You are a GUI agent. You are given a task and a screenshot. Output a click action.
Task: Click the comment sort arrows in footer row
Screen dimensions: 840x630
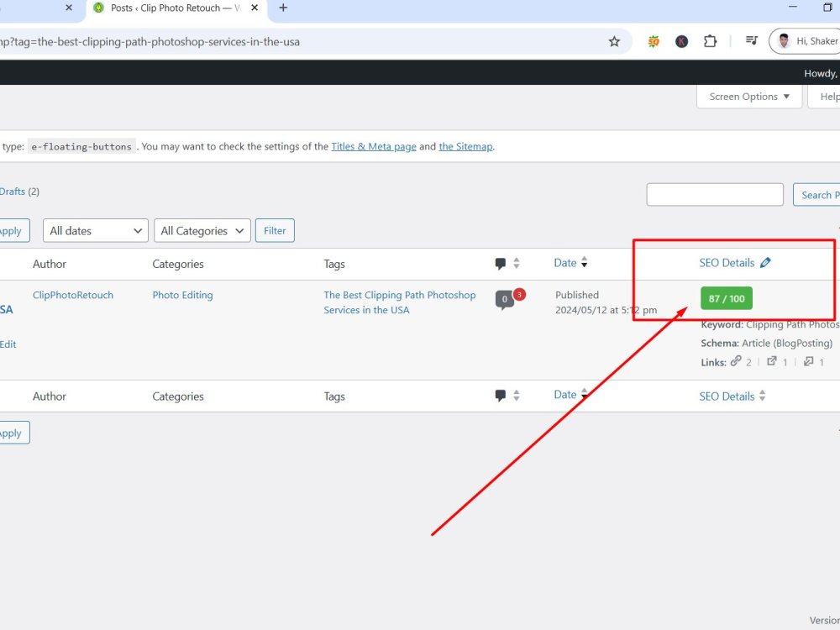click(517, 396)
